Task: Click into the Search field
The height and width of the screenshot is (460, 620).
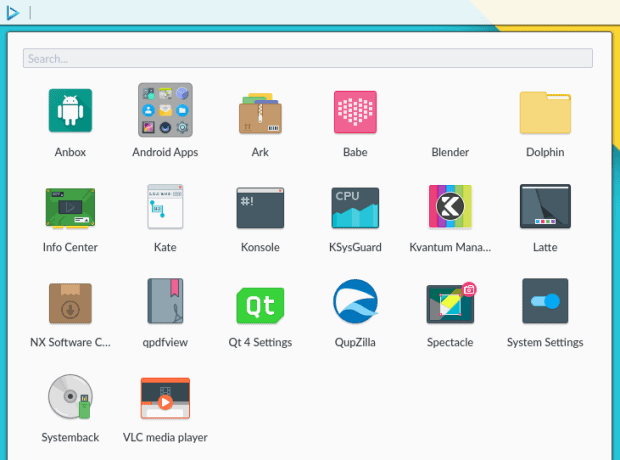Action: (308, 58)
